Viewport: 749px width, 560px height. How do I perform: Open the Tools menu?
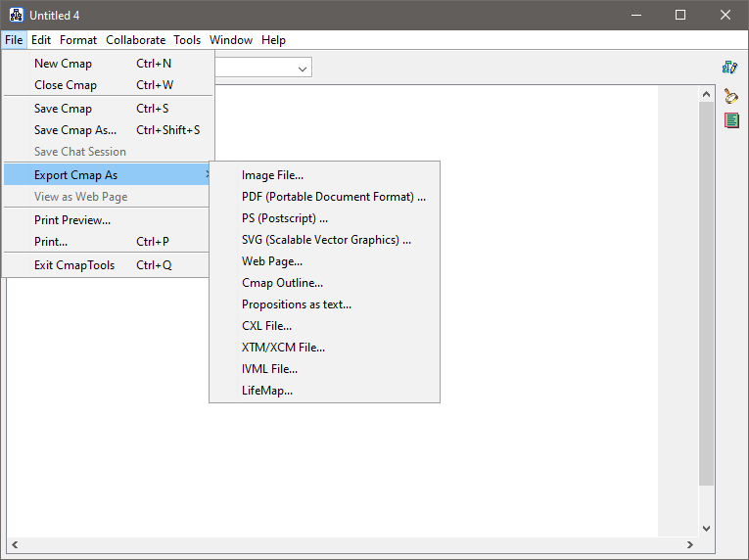coord(187,40)
